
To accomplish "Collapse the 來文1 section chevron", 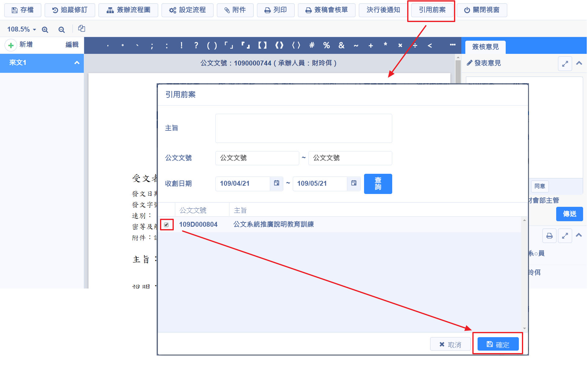I will pyautogui.click(x=77, y=63).
